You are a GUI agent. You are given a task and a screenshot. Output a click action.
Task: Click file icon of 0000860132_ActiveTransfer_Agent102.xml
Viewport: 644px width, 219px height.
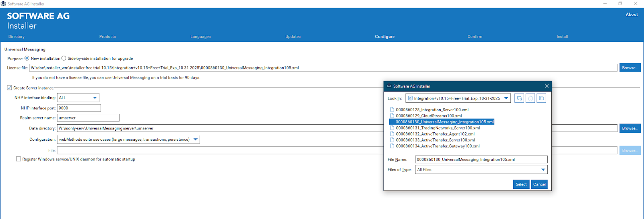(392, 134)
